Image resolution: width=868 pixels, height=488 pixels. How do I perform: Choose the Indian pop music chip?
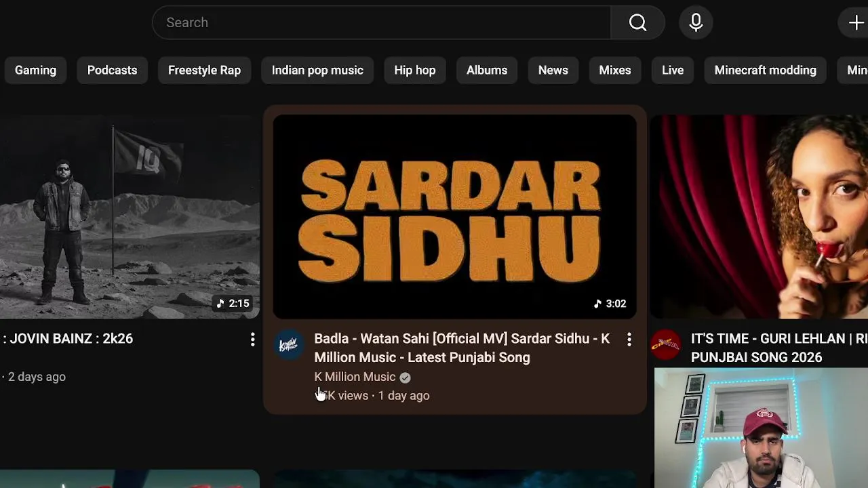click(317, 70)
